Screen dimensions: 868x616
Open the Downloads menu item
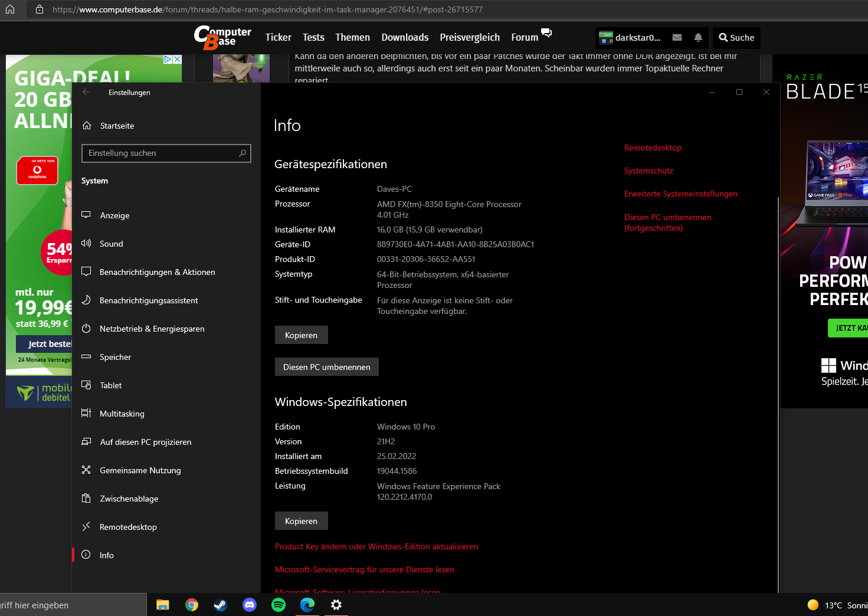pos(405,37)
